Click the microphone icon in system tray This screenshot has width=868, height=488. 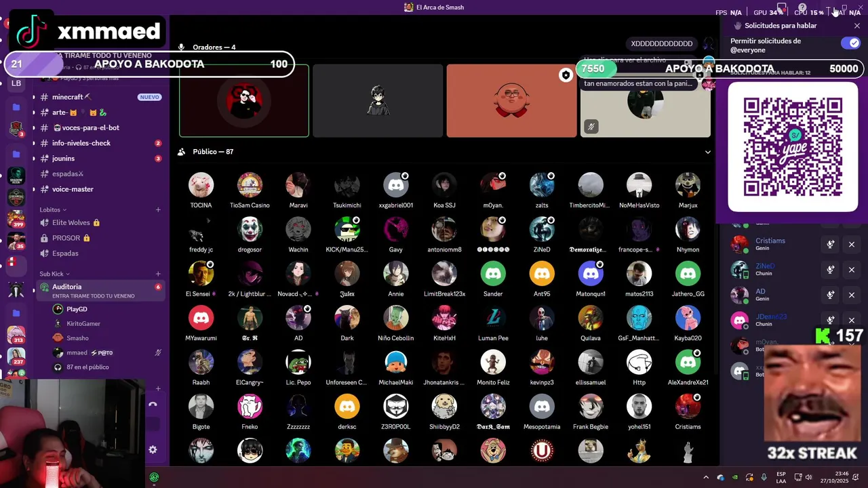click(x=764, y=477)
